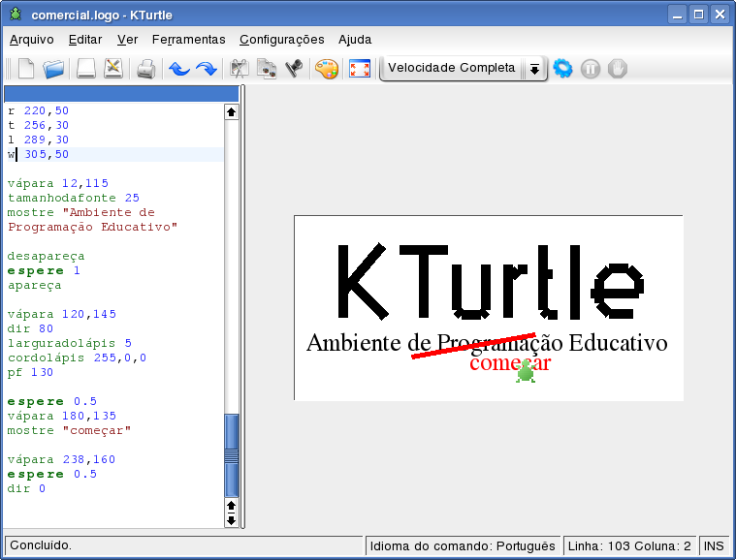Click the KTurtle turtle icon in title bar
Viewport: 736px width, 560px height.
pyautogui.click(x=16, y=15)
